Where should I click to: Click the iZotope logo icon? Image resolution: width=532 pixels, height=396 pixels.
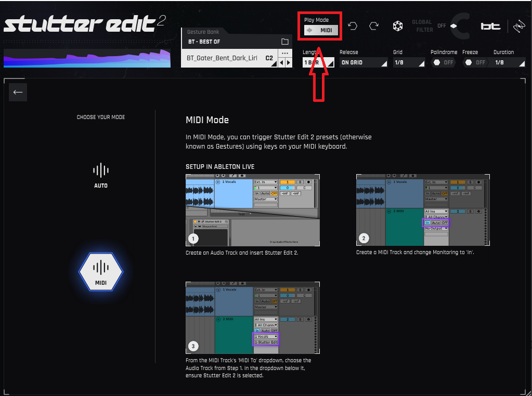519,26
